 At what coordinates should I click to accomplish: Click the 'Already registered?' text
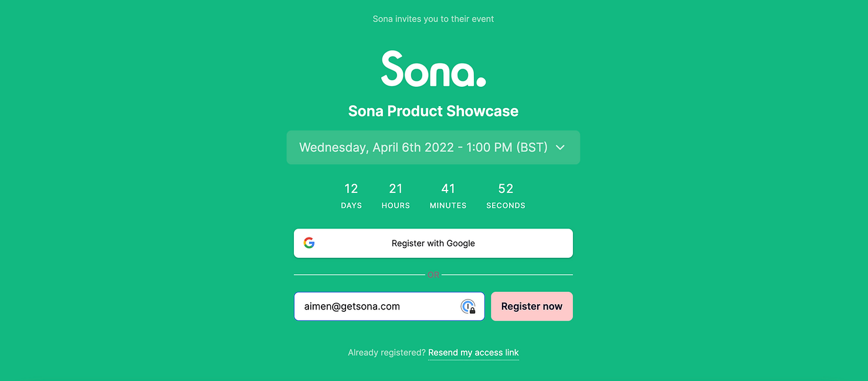[x=386, y=352]
